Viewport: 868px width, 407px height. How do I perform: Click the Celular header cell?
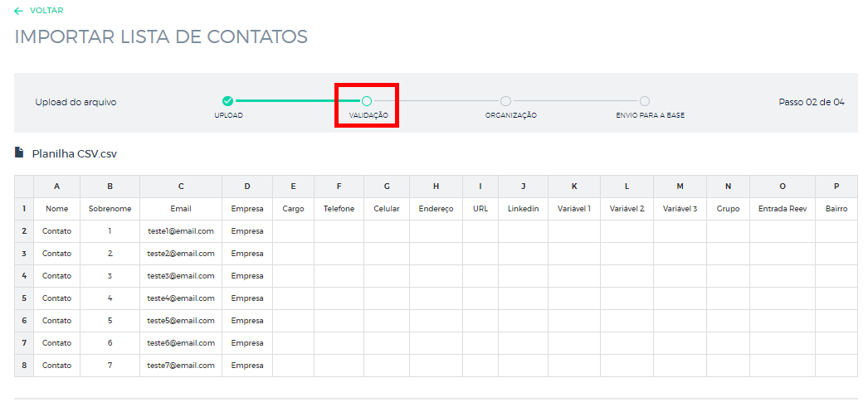(387, 209)
